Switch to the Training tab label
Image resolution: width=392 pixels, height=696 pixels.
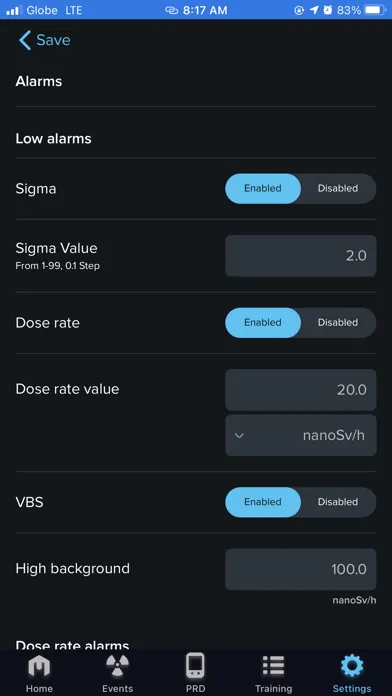273,688
